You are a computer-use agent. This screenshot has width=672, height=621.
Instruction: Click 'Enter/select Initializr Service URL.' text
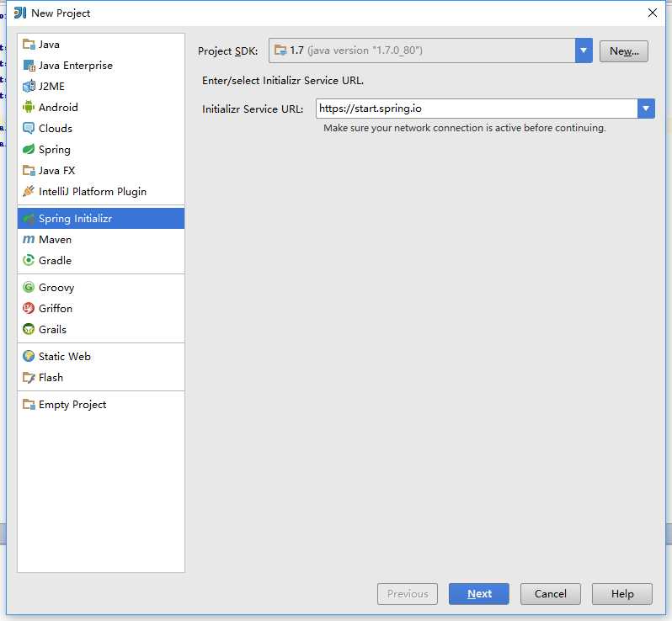283,81
